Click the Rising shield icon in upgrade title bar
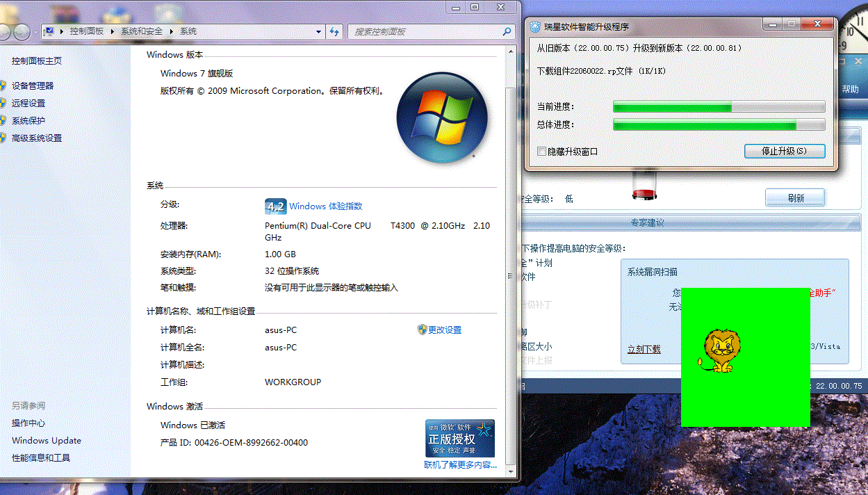868x495 pixels. coord(534,27)
